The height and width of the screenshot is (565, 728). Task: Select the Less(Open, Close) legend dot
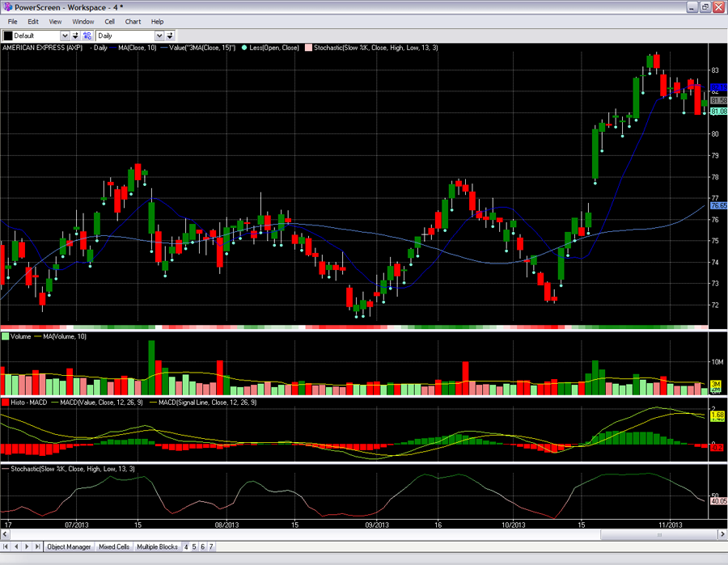coord(244,48)
